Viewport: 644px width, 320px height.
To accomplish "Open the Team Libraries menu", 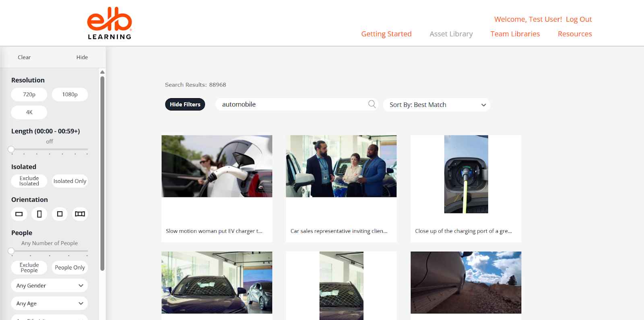I will point(515,34).
